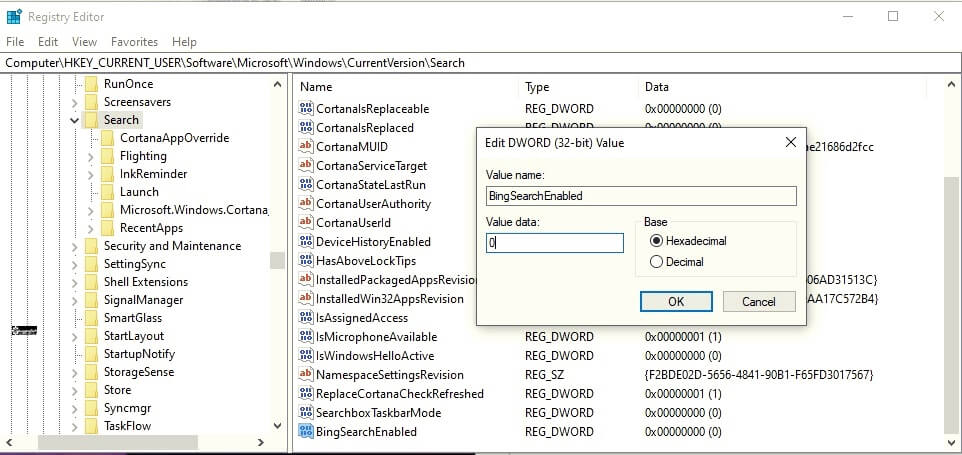This screenshot has height=455, width=962.
Task: Select the Syncmgr key
Action: tap(127, 408)
